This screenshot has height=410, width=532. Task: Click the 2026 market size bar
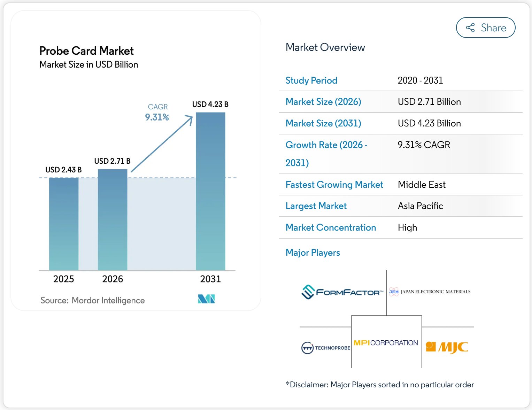point(113,220)
